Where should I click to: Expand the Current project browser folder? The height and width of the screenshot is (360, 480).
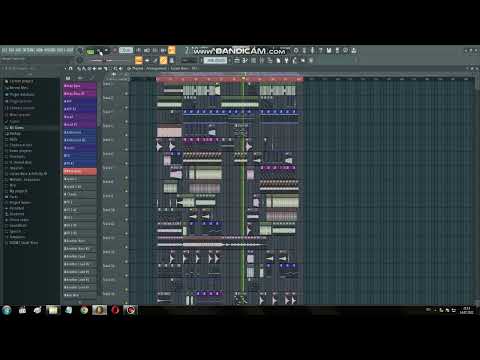click(x=21, y=81)
